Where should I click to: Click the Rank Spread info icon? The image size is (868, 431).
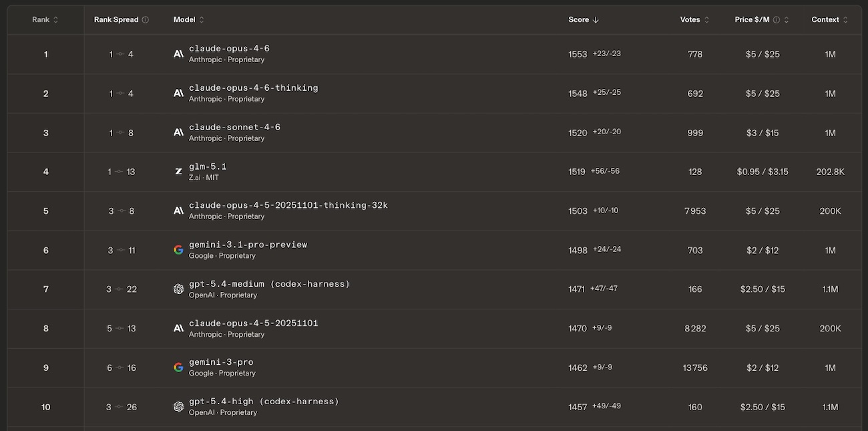[146, 20]
